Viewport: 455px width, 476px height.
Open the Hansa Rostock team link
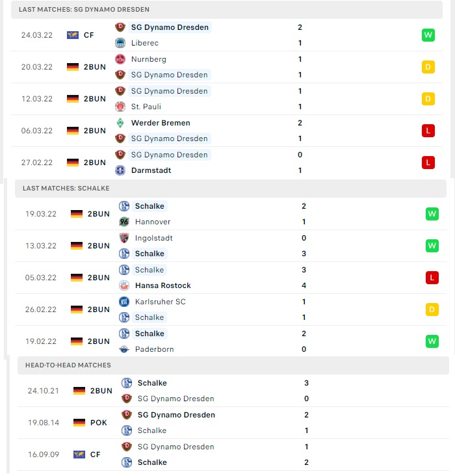point(163,285)
